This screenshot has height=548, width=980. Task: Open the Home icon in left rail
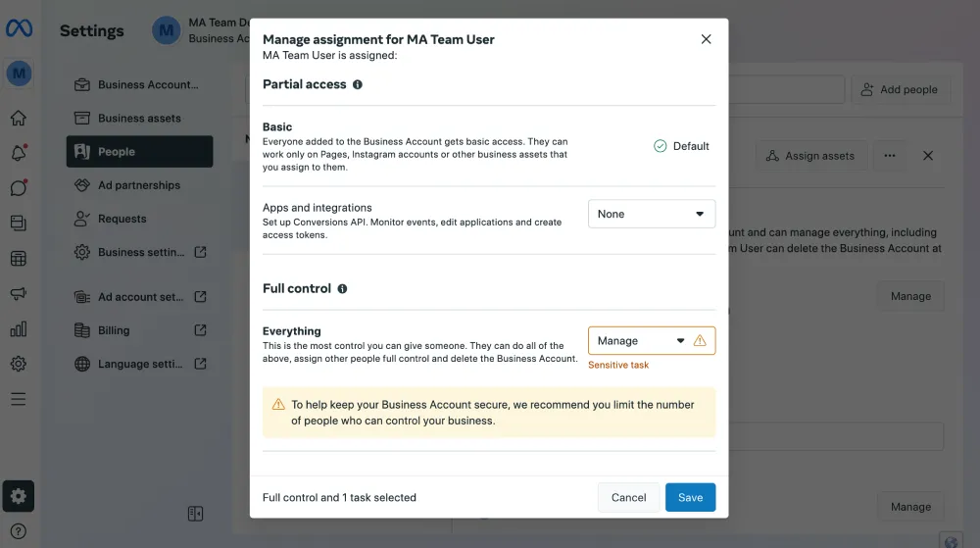pyautogui.click(x=18, y=119)
